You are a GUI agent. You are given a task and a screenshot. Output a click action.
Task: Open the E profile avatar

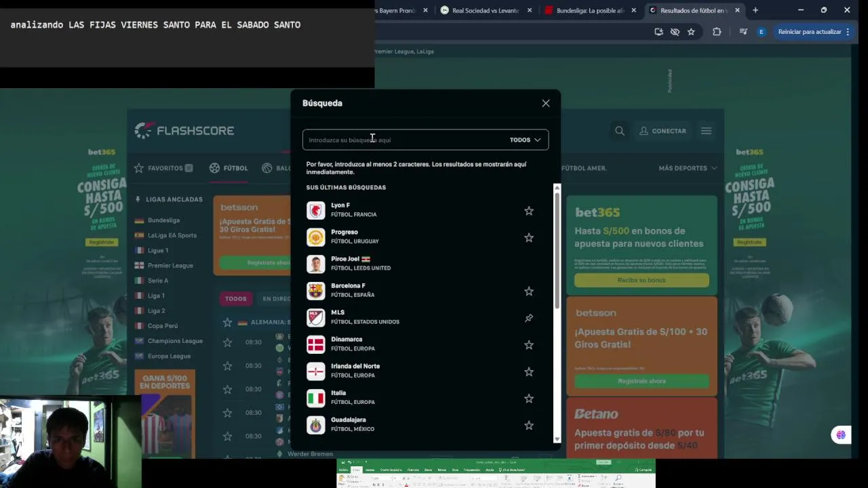coord(761,32)
